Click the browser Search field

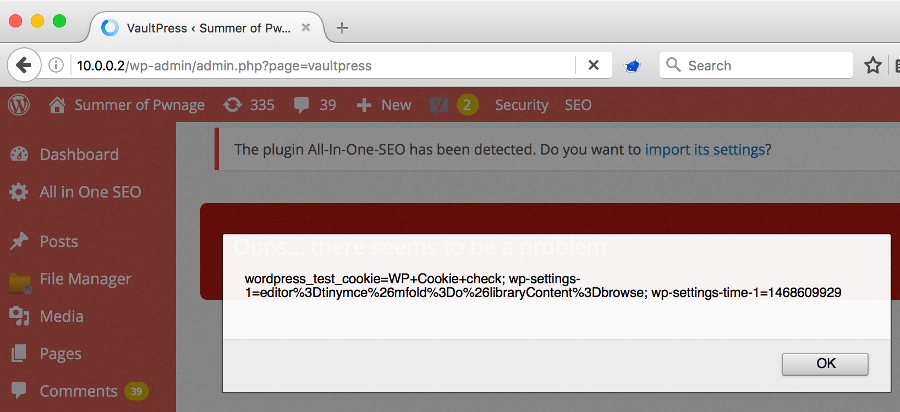756,65
